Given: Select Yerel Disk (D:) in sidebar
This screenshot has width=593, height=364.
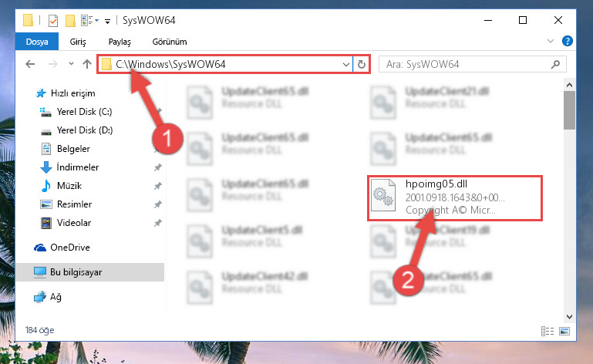Looking at the screenshot, I should (85, 130).
